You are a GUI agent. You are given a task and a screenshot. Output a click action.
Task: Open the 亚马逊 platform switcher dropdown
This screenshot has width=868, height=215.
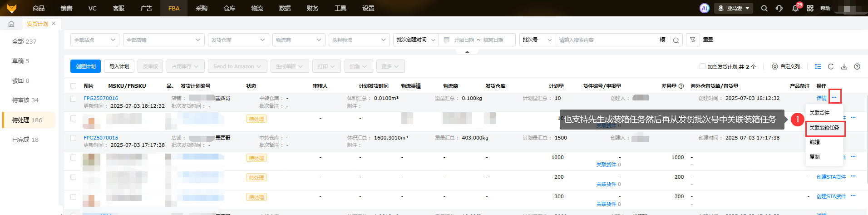pos(734,8)
